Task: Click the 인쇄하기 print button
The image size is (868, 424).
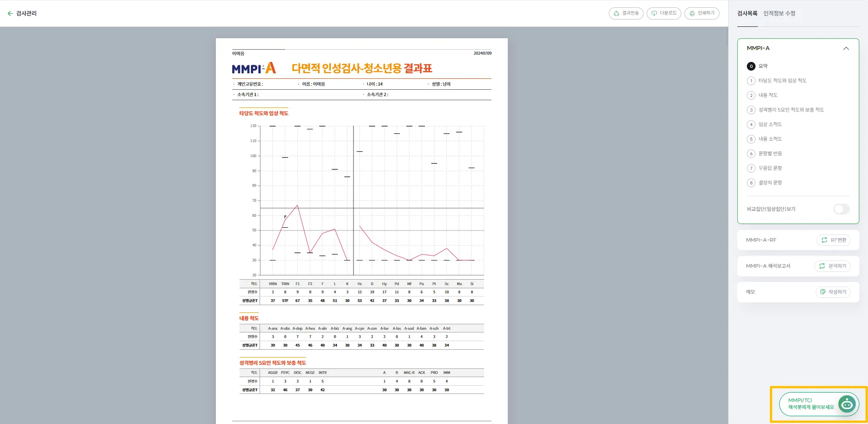Action: pos(702,13)
